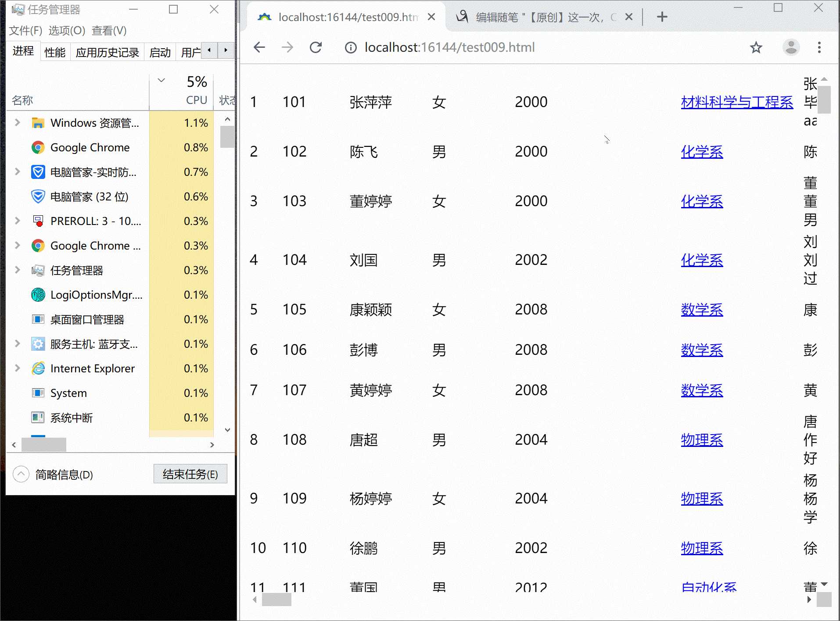Expand the Google Chrome 0.3% process group
The image size is (840, 621).
pyautogui.click(x=18, y=246)
